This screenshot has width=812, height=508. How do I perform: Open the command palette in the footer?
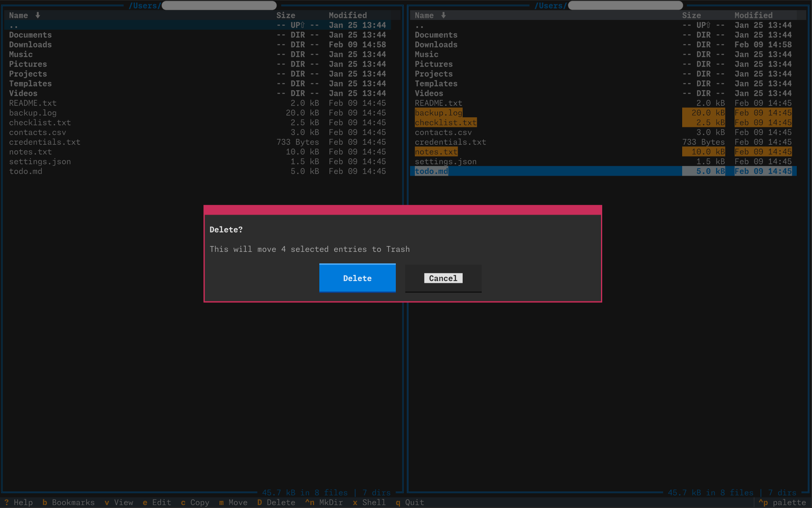point(782,502)
